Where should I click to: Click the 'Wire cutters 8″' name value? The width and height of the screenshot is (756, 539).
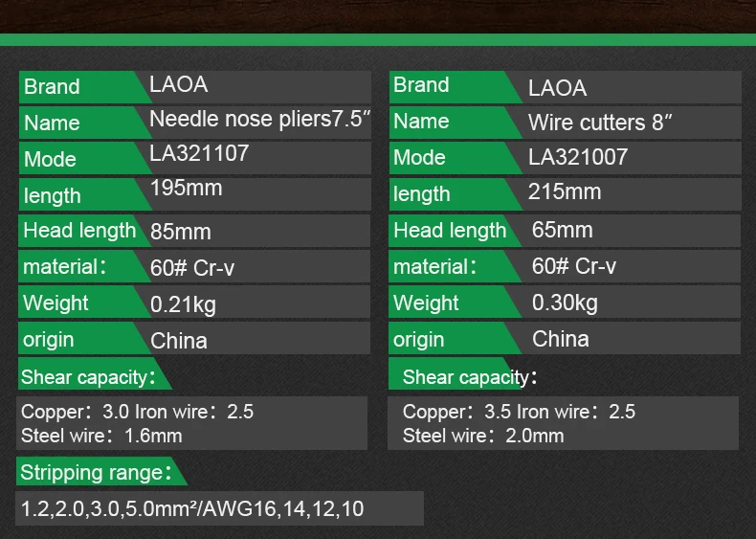600,123
